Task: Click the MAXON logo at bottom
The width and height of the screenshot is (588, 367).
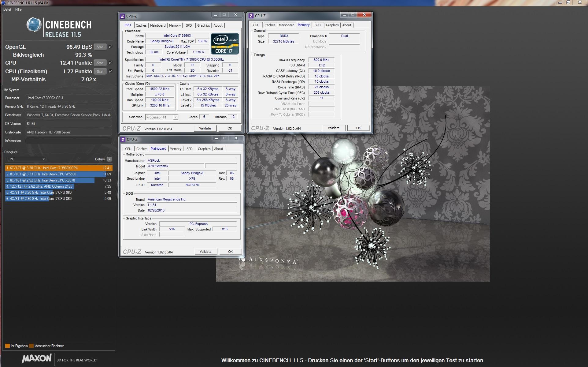Action: (x=37, y=358)
